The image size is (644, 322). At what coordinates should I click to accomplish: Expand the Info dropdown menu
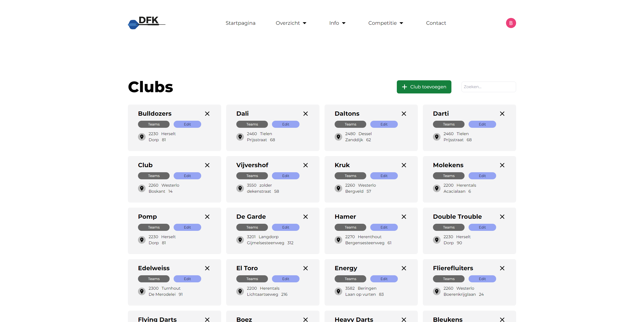pyautogui.click(x=337, y=23)
